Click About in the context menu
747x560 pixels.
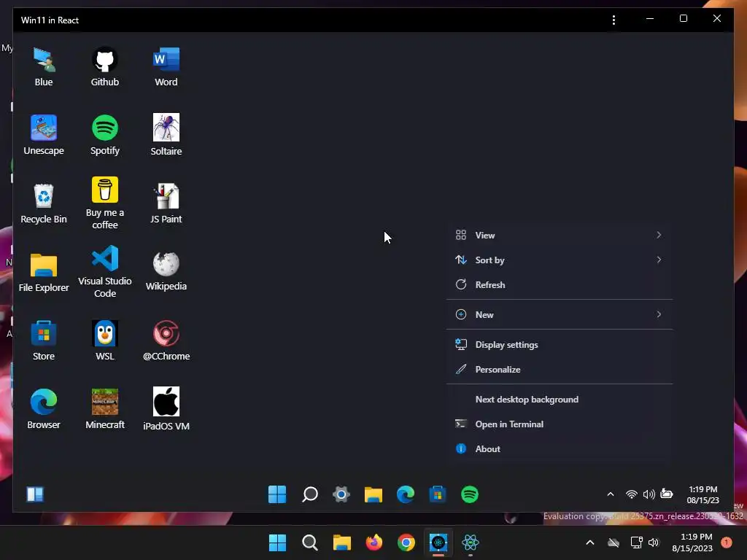tap(560, 448)
